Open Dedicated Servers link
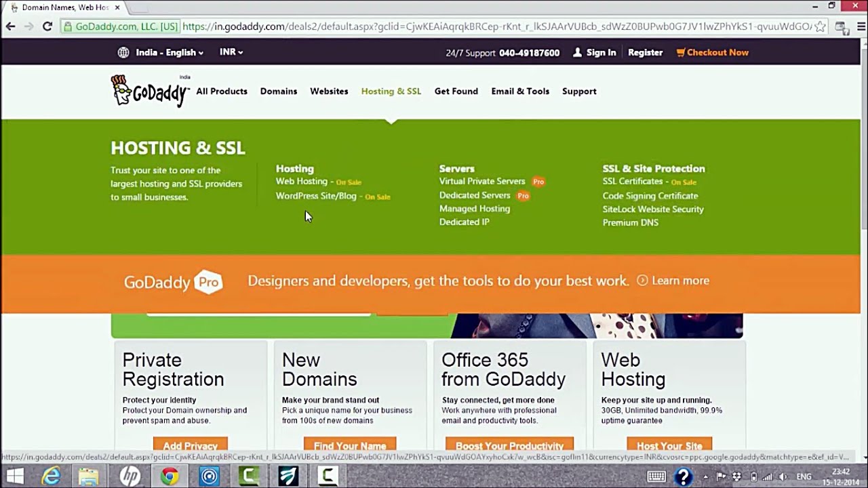 tap(475, 195)
